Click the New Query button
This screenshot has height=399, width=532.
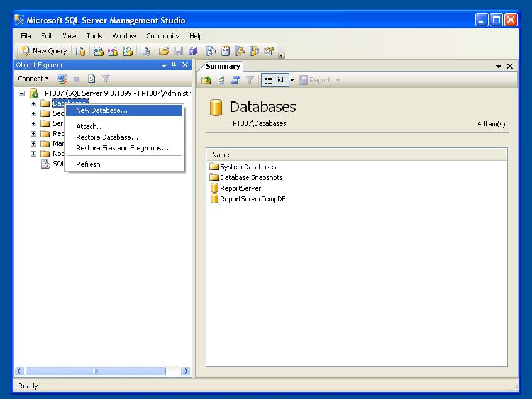(x=44, y=51)
